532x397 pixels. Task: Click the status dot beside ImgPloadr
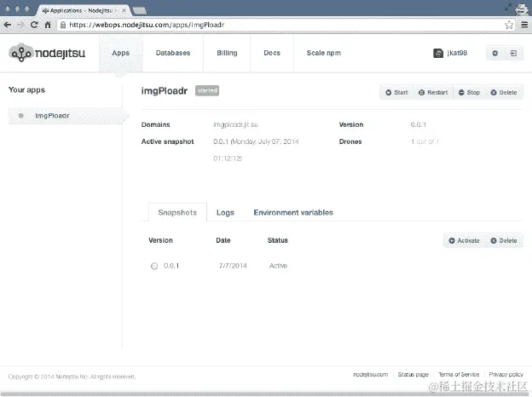coord(21,116)
